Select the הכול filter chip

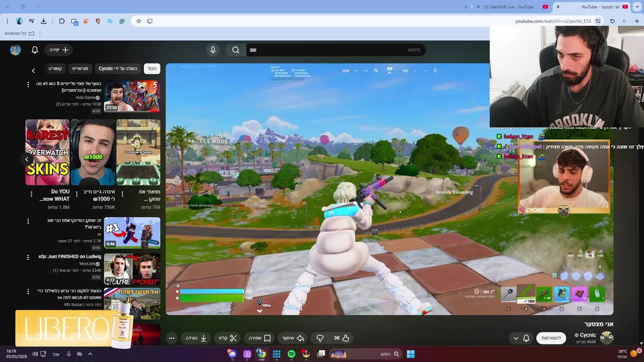pyautogui.click(x=152, y=68)
